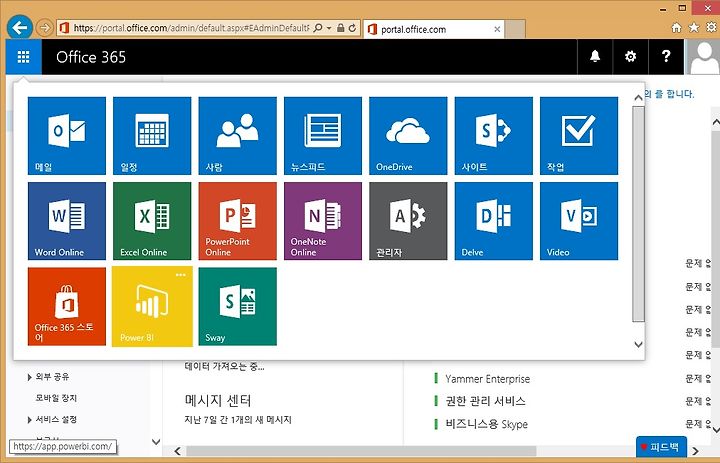Click the Yammer Enterprise service entry
The height and width of the screenshot is (463, 720).
pos(487,379)
